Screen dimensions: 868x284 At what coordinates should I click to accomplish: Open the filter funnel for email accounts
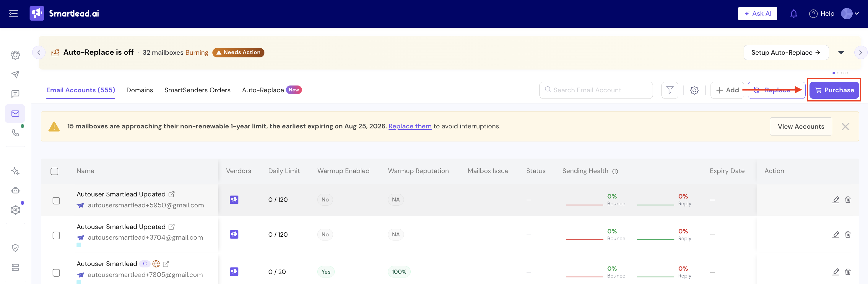tap(669, 90)
